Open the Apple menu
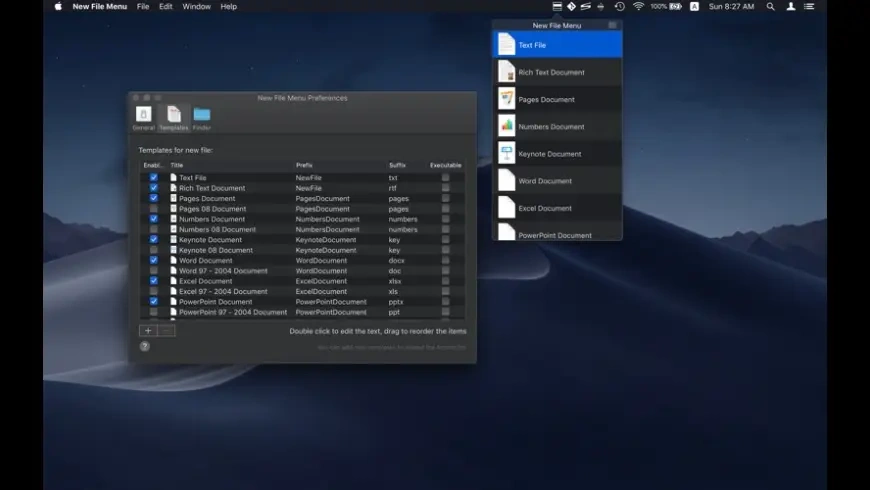The width and height of the screenshot is (870, 490). 58,7
